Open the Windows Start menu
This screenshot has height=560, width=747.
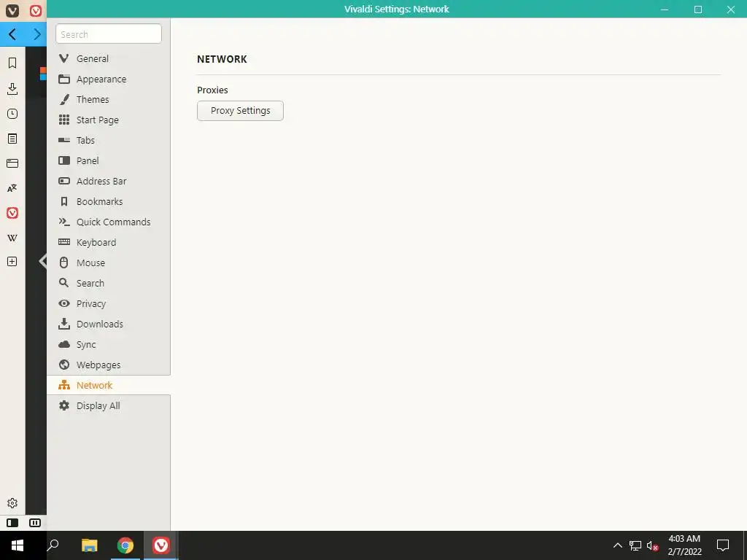(x=18, y=545)
